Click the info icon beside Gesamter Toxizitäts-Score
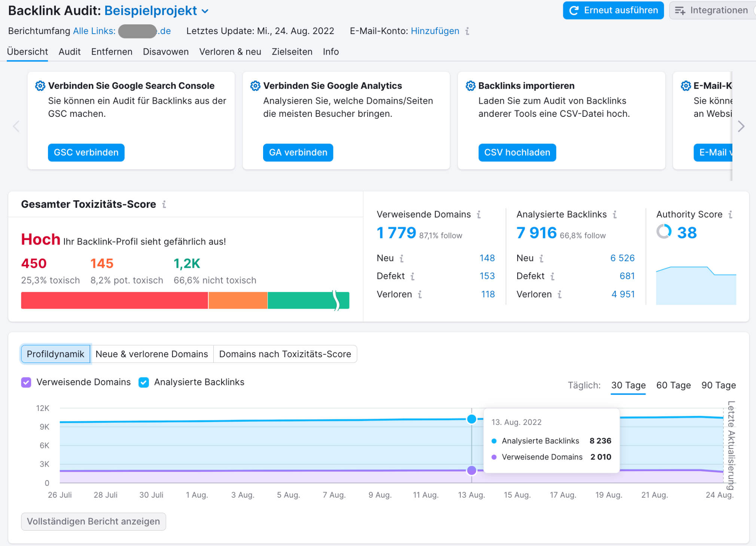 point(164,204)
